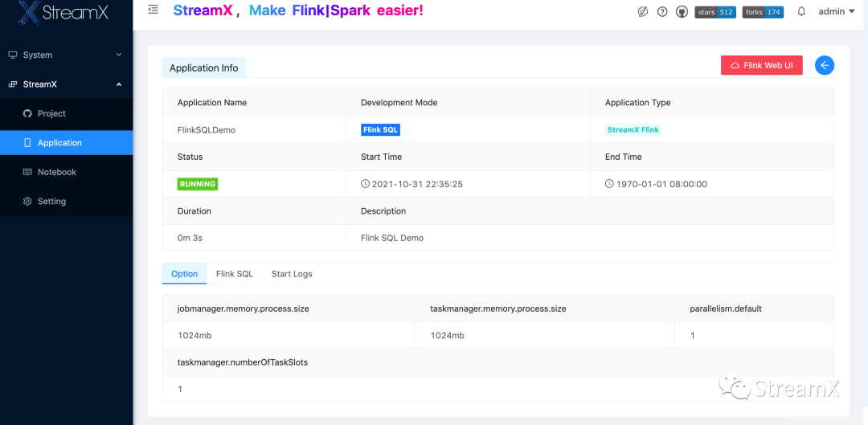868x425 pixels.
Task: Open the Project menu item
Action: (67, 113)
